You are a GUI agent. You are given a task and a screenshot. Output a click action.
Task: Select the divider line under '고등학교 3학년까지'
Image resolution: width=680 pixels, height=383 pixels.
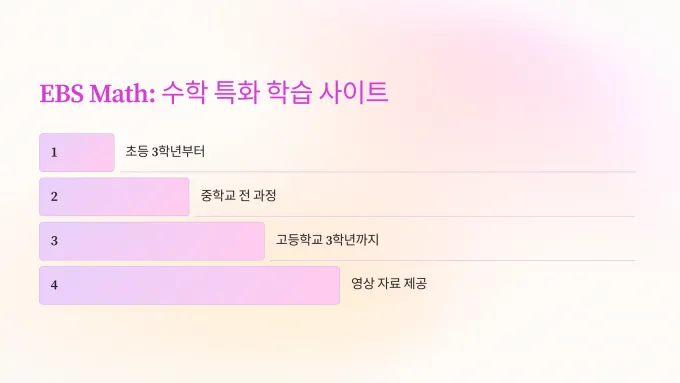point(453,260)
